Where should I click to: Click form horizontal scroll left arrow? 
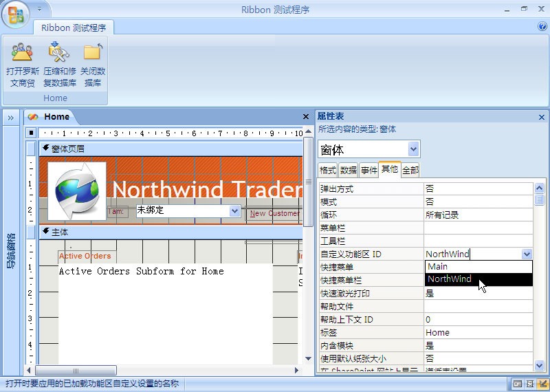[x=29, y=370]
